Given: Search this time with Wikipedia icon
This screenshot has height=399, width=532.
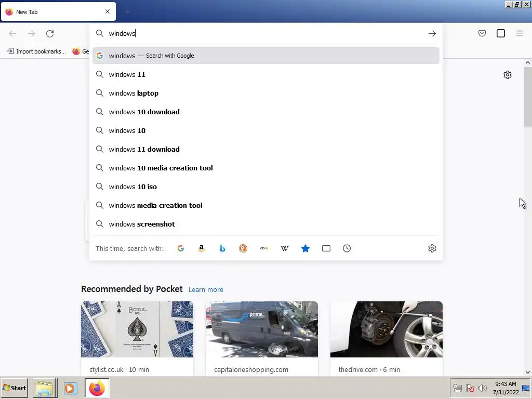Looking at the screenshot, I should click(285, 248).
